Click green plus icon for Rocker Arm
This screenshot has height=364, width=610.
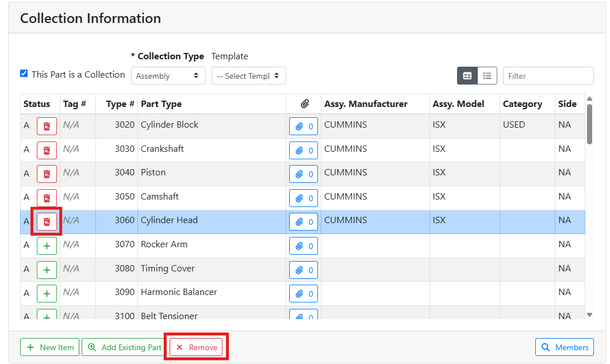(47, 246)
